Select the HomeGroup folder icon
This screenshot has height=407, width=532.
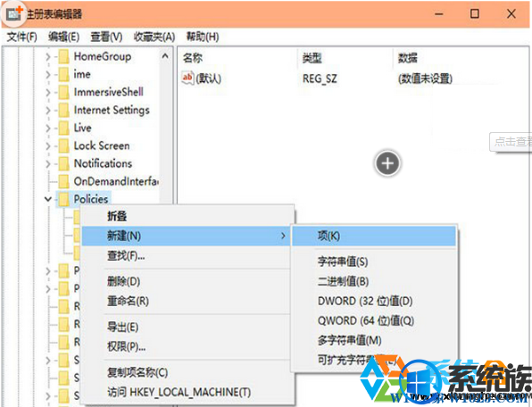pos(63,56)
